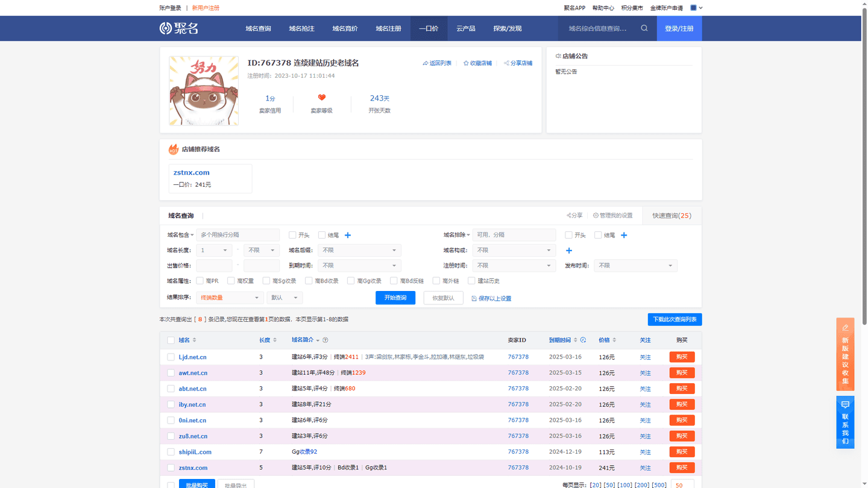Click the 分享 share icon in the query panel
The image size is (868, 488).
tap(574, 216)
